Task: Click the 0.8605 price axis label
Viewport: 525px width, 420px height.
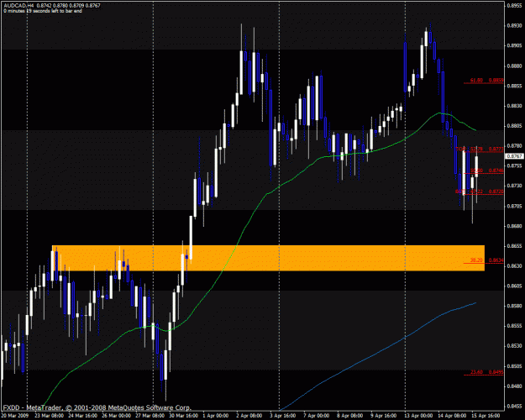Action: [514, 286]
